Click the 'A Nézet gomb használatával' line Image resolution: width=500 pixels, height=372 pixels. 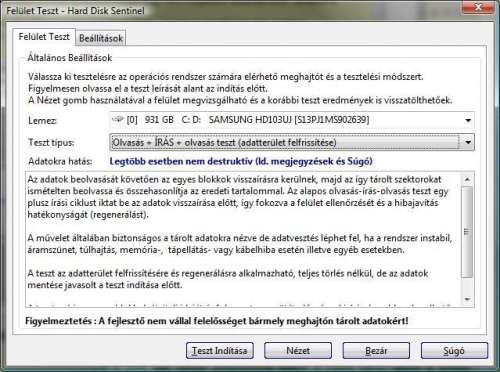(240, 100)
